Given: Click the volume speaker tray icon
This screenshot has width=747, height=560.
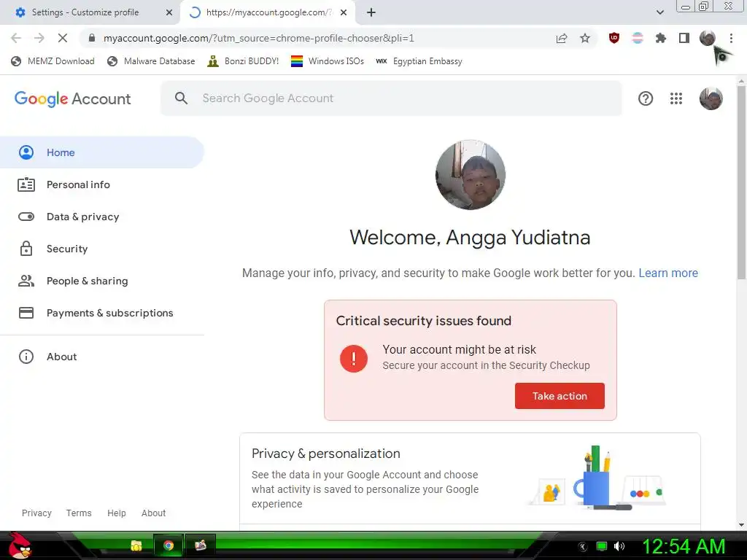Looking at the screenshot, I should (619, 546).
